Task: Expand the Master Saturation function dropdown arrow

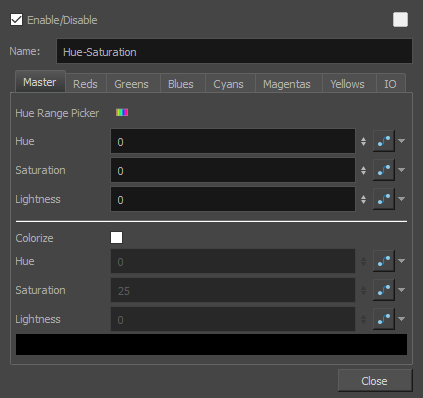Action: (402, 170)
